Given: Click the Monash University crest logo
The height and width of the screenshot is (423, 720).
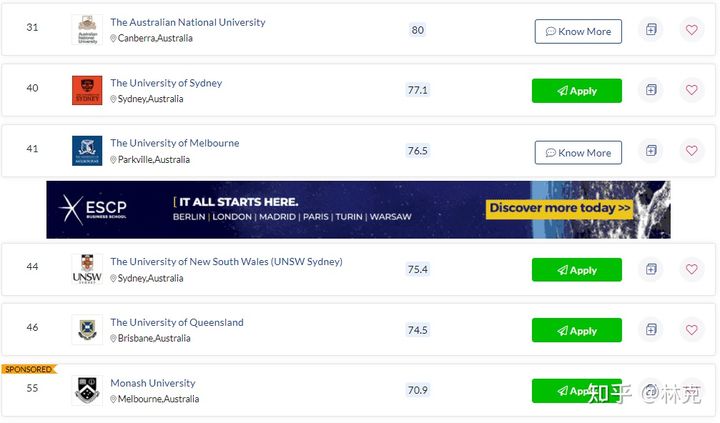Looking at the screenshot, I should (x=87, y=390).
